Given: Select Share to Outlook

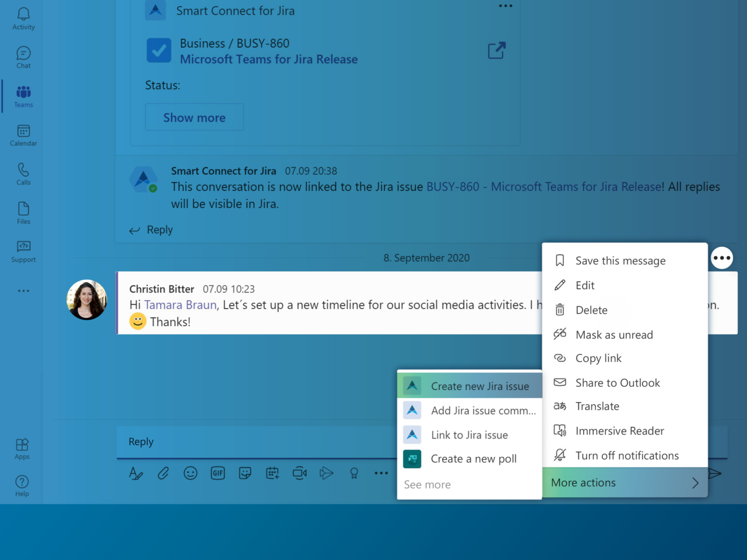Looking at the screenshot, I should [625, 383].
